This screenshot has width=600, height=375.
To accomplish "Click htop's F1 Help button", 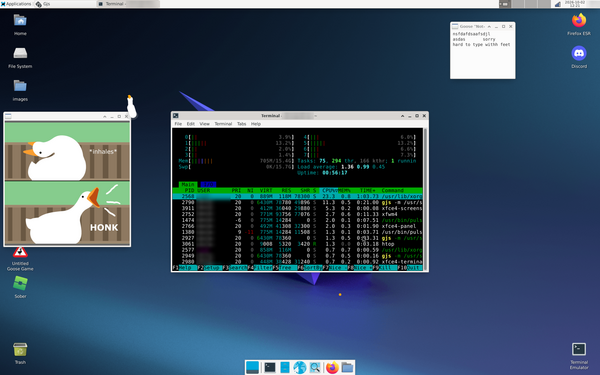I will [185, 268].
